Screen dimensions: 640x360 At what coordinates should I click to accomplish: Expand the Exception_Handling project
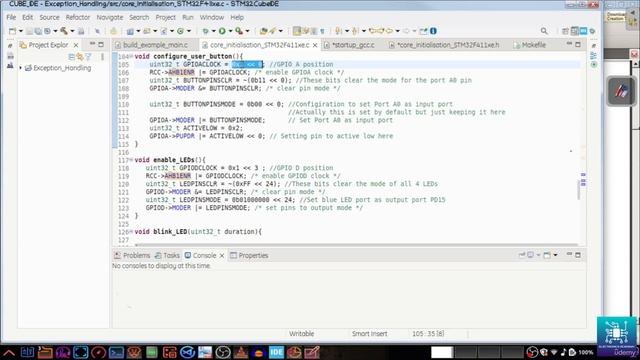pos(20,68)
